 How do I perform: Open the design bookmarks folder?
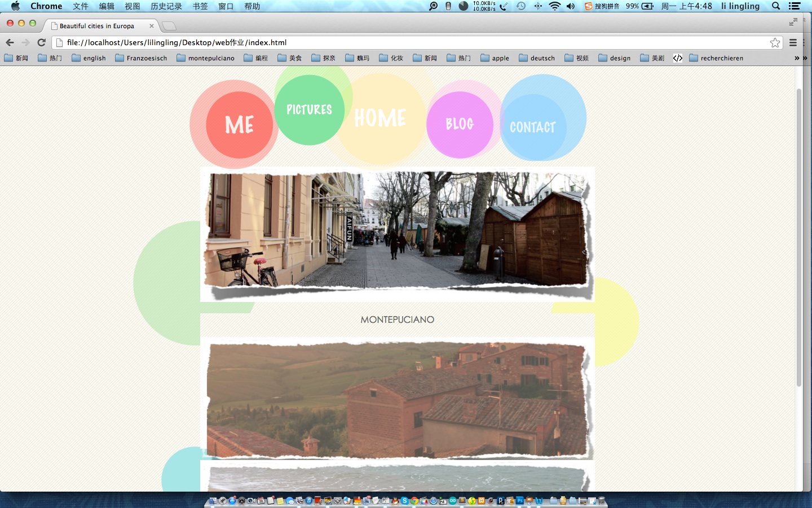pos(614,58)
